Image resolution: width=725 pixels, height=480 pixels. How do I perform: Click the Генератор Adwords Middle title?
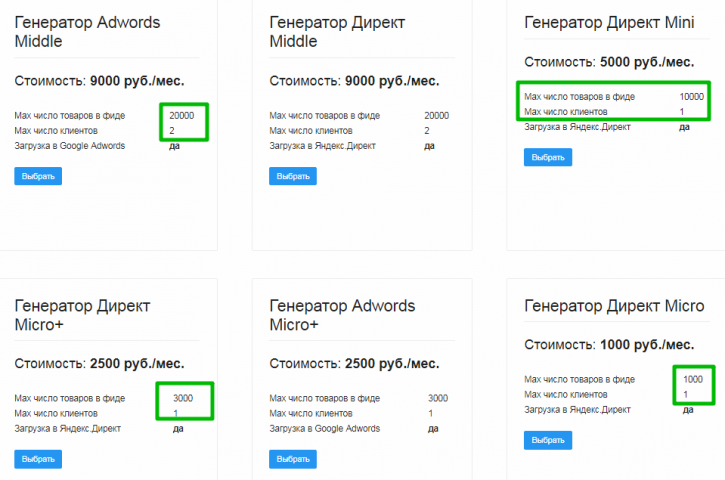tap(87, 31)
